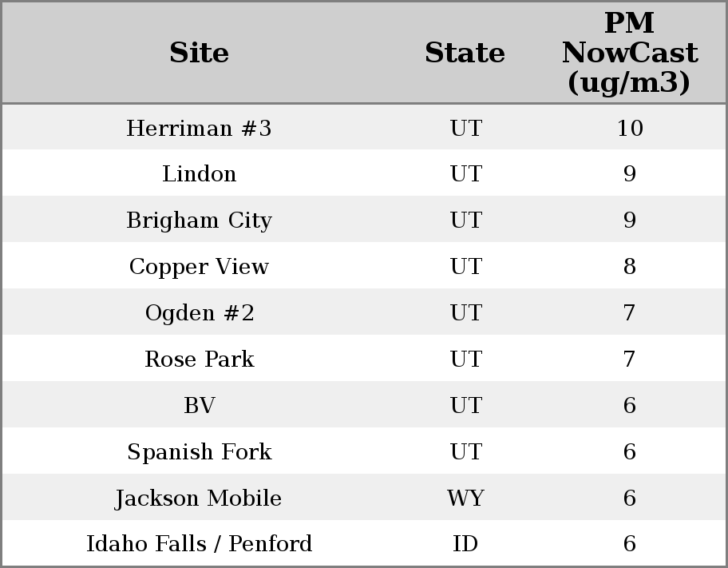728x568 pixels.
Task: Select the PM value for Lindon
Action: click(629, 174)
